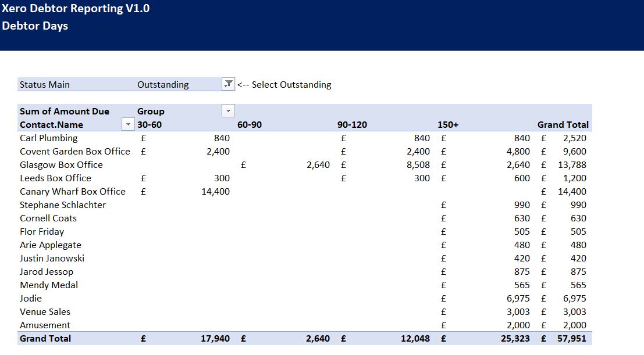Click the 30-60 column header

[150, 124]
